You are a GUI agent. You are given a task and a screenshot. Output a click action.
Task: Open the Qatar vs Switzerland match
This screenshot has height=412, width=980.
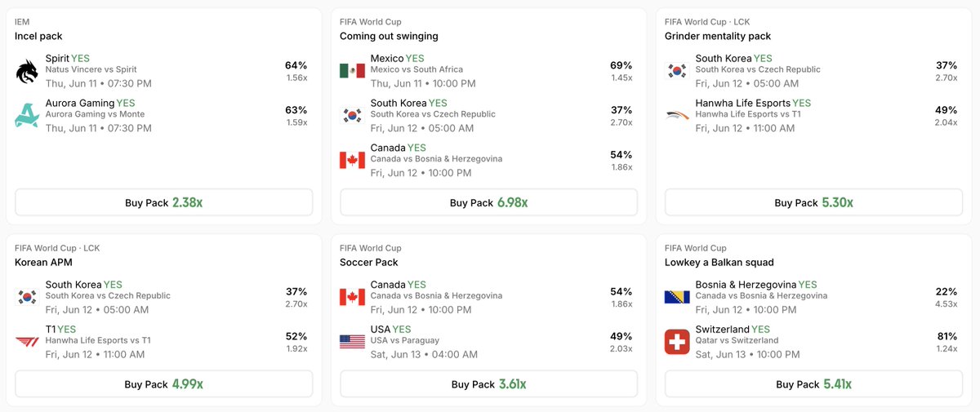(737, 341)
